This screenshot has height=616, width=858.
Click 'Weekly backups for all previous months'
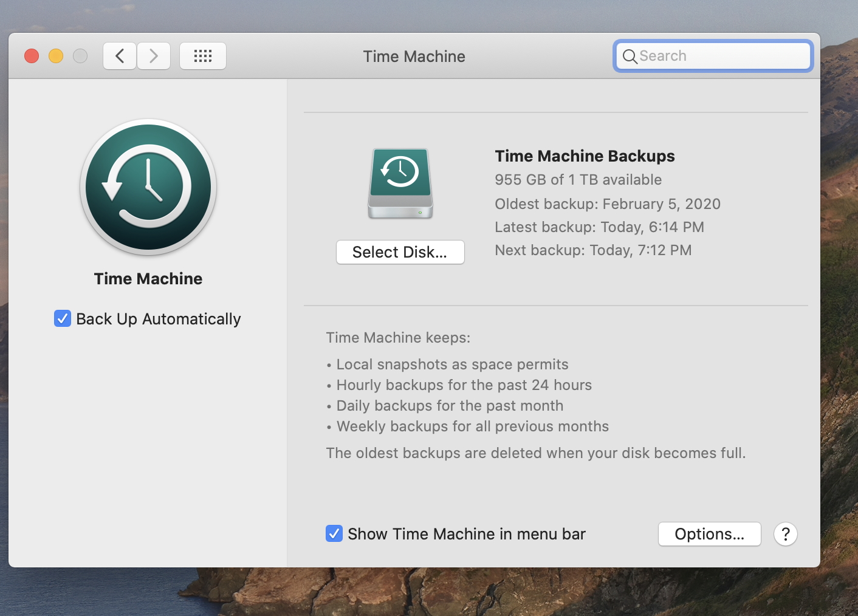(x=472, y=426)
